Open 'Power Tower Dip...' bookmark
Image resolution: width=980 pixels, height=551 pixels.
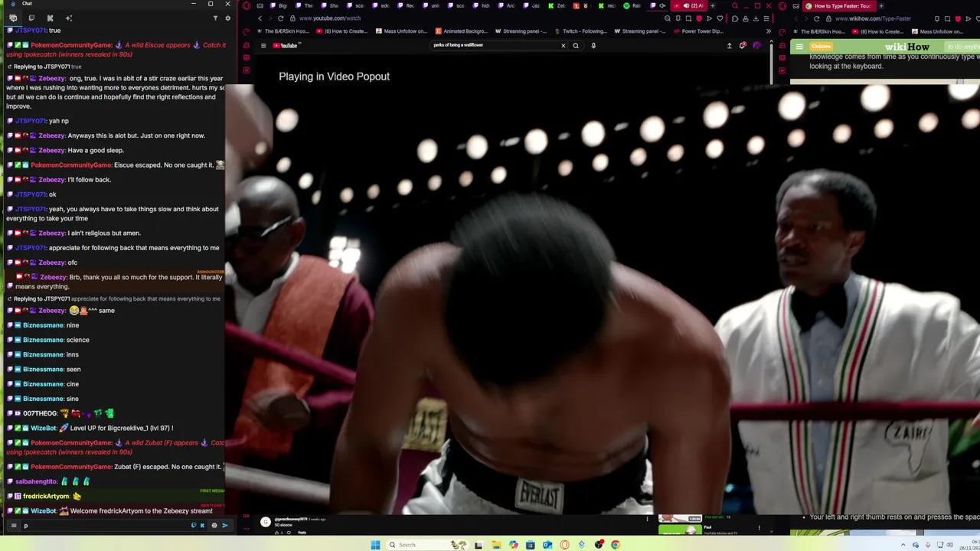pyautogui.click(x=697, y=31)
